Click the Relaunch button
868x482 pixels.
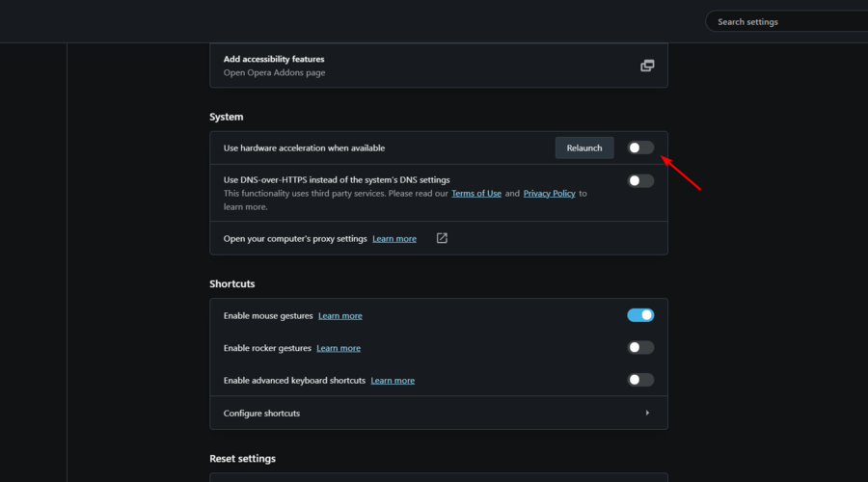click(584, 147)
